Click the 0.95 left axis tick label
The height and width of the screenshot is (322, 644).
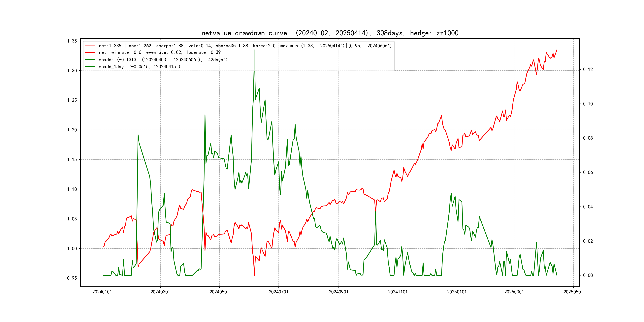click(x=72, y=278)
